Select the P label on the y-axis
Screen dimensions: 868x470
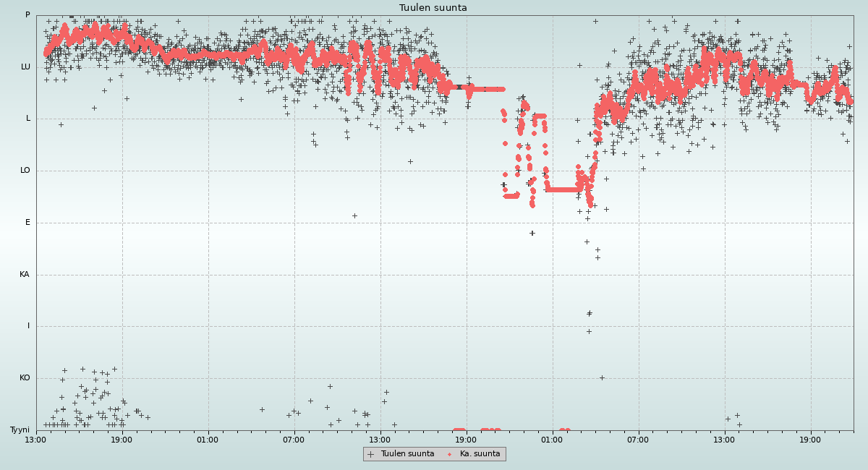click(x=27, y=15)
